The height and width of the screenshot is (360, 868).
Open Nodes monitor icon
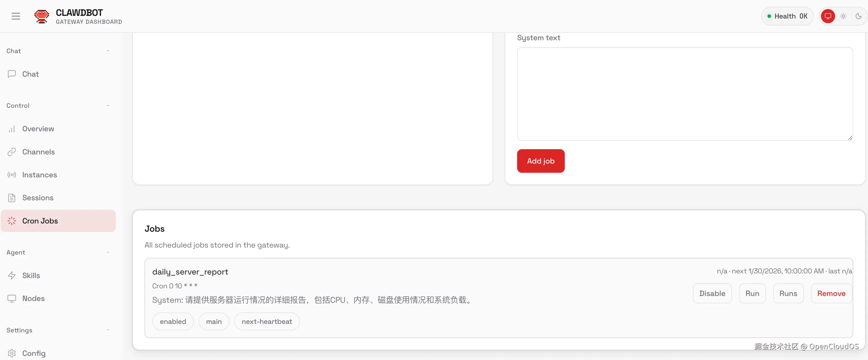(x=12, y=298)
